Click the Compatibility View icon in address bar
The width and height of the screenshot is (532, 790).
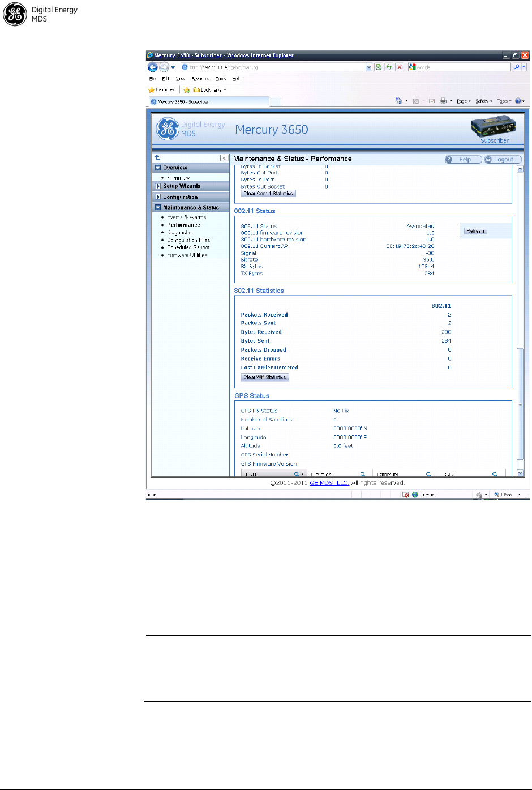[379, 67]
